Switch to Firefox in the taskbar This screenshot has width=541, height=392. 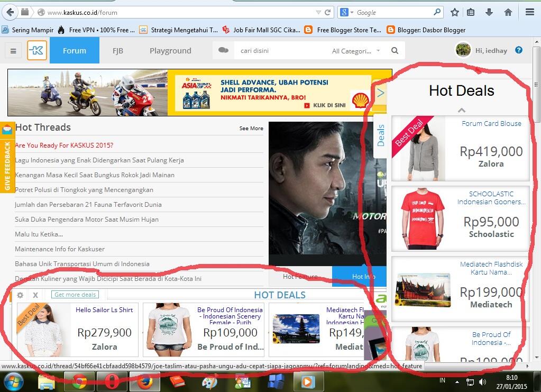[145, 381]
